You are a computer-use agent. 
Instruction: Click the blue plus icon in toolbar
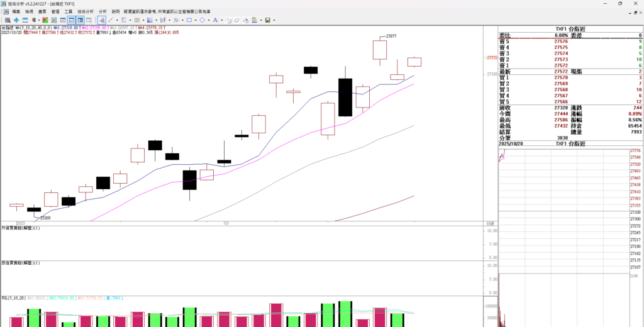coord(16,20)
